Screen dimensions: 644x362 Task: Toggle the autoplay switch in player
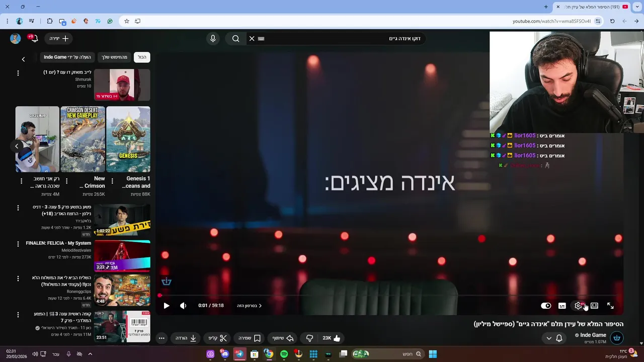(546, 306)
